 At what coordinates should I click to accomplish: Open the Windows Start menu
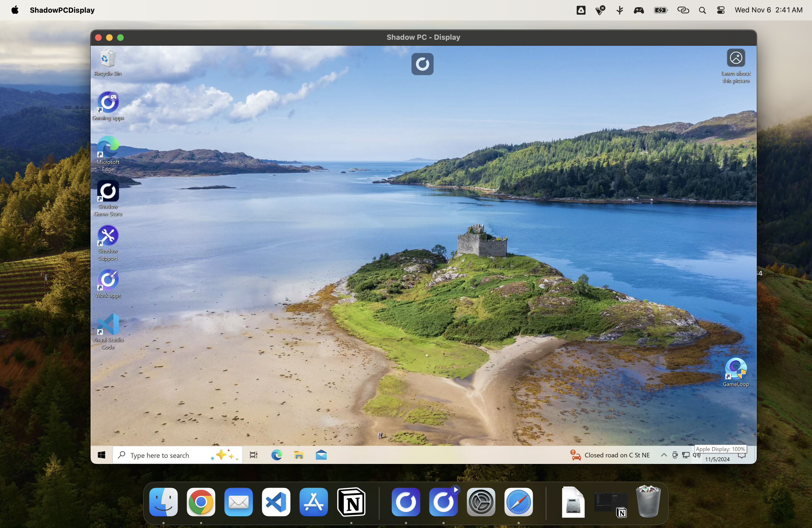tap(101, 455)
